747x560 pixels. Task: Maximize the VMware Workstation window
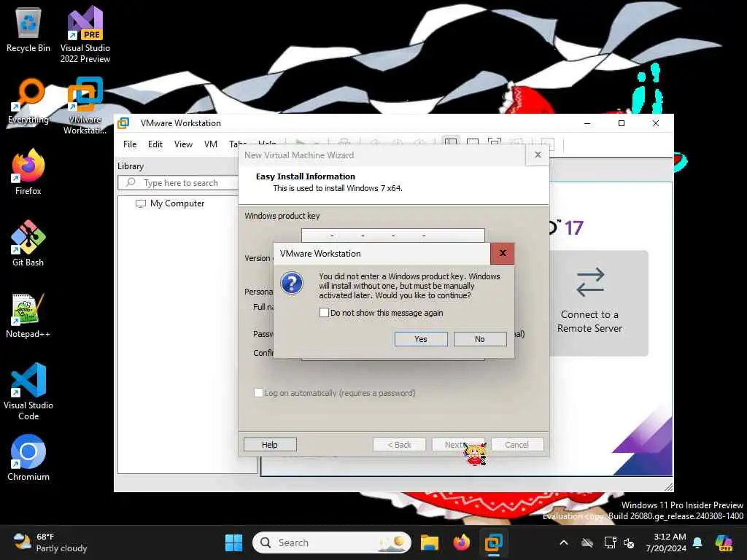point(622,123)
